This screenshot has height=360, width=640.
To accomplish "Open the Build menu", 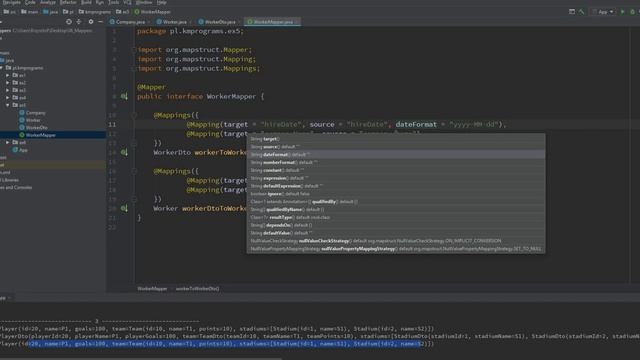I will pyautogui.click(x=86, y=2).
